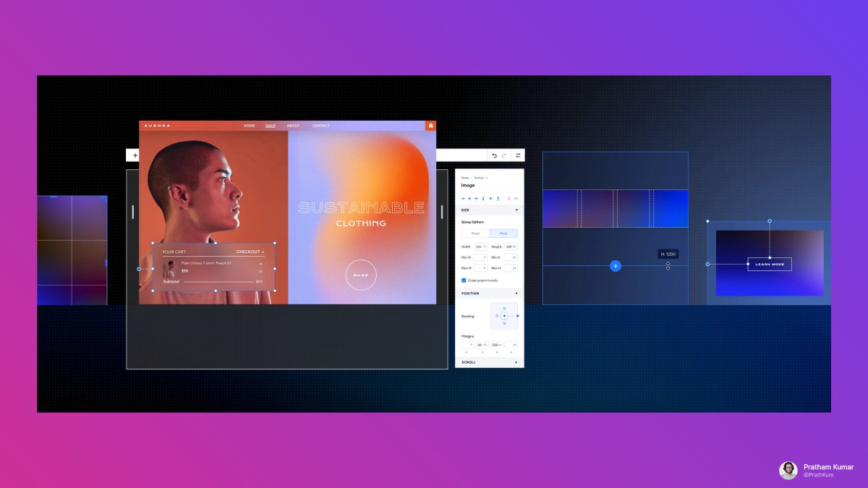Click the Home breadcrumb in Image panel
Image resolution: width=868 pixels, height=488 pixels.
(465, 178)
